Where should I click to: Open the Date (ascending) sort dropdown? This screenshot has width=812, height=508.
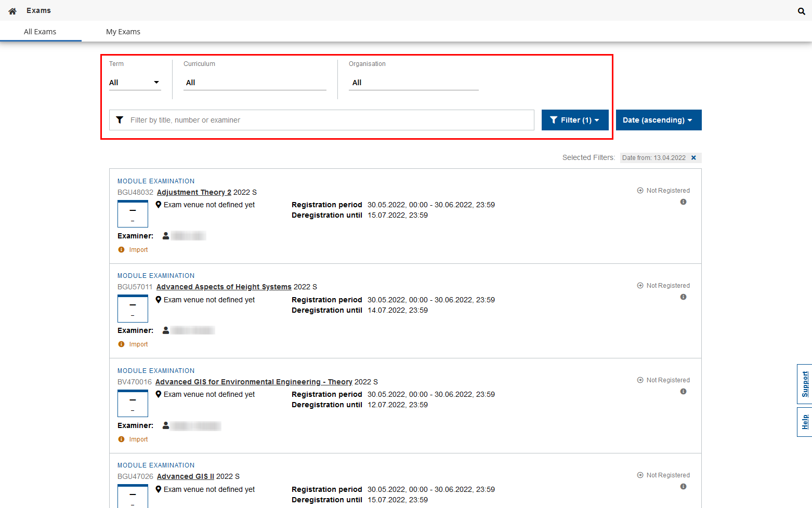(658, 120)
